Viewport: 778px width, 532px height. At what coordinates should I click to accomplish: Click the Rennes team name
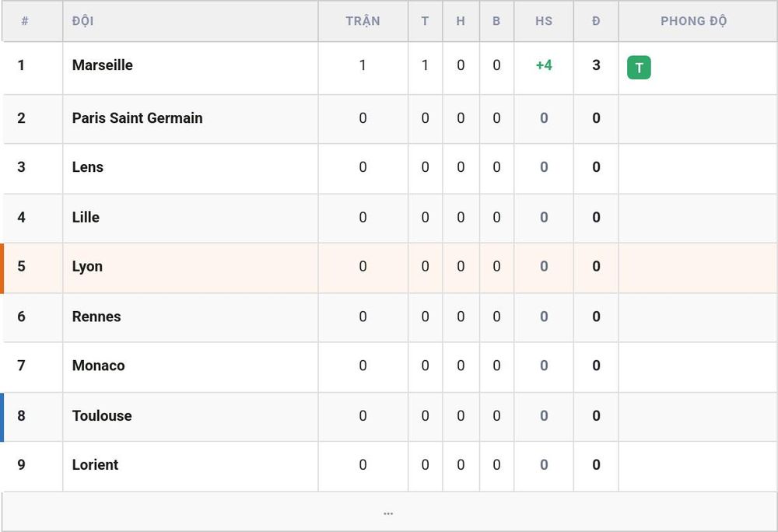coord(96,317)
